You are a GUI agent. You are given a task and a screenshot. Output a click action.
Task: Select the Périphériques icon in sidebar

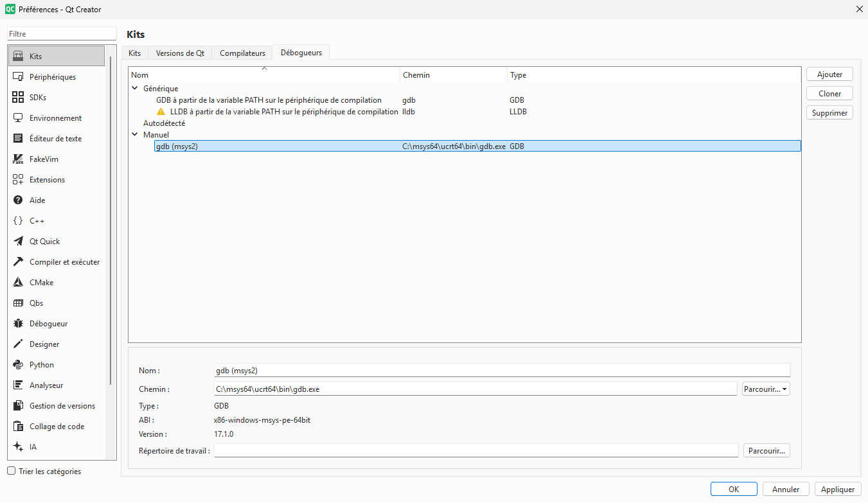click(x=18, y=77)
